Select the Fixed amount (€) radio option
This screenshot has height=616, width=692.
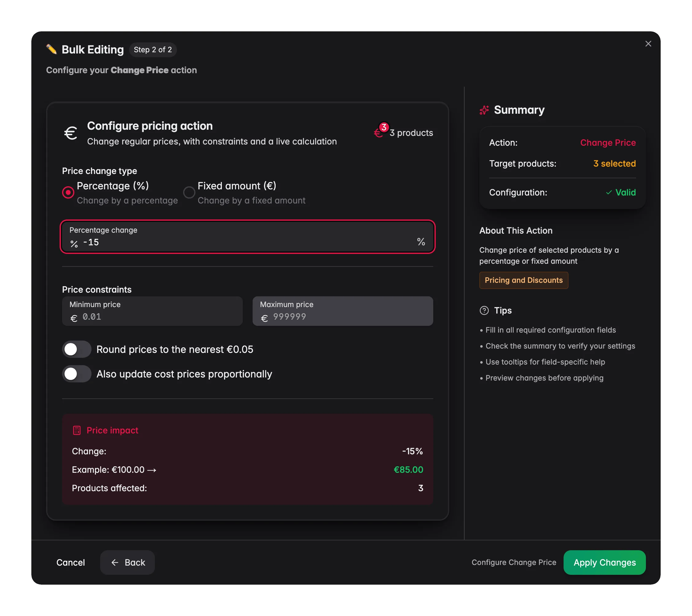pos(189,193)
